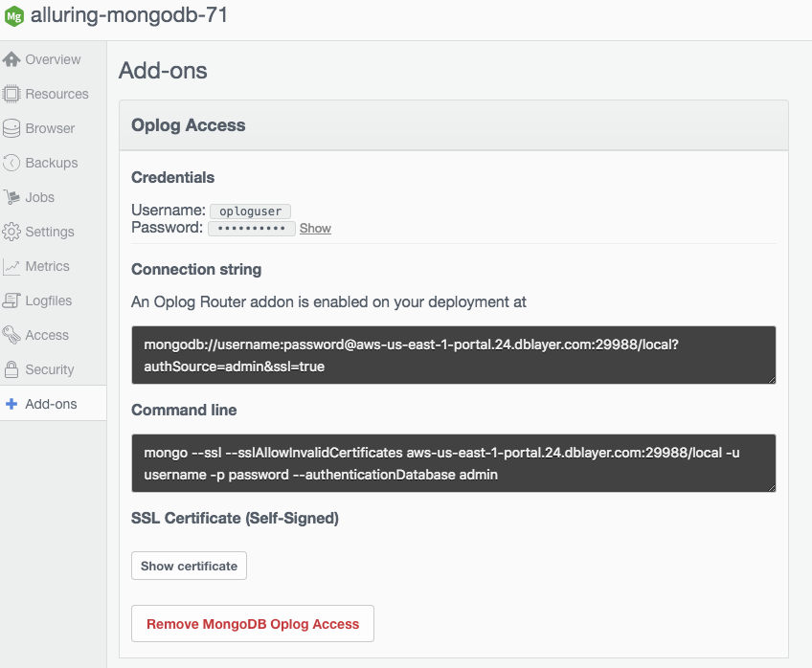Switch to the Add-ons sidebar section

point(50,403)
